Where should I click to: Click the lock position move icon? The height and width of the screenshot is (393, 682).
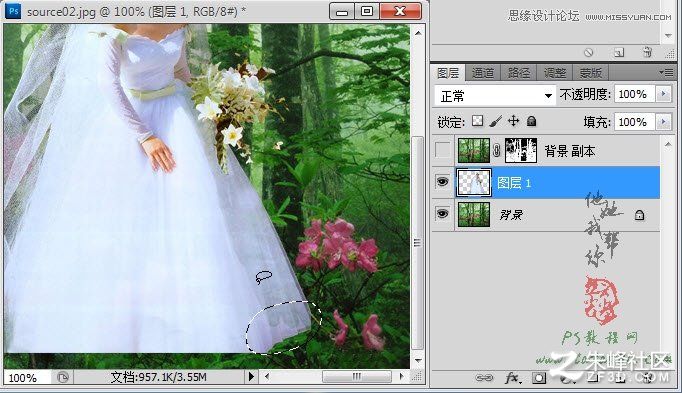coord(513,121)
